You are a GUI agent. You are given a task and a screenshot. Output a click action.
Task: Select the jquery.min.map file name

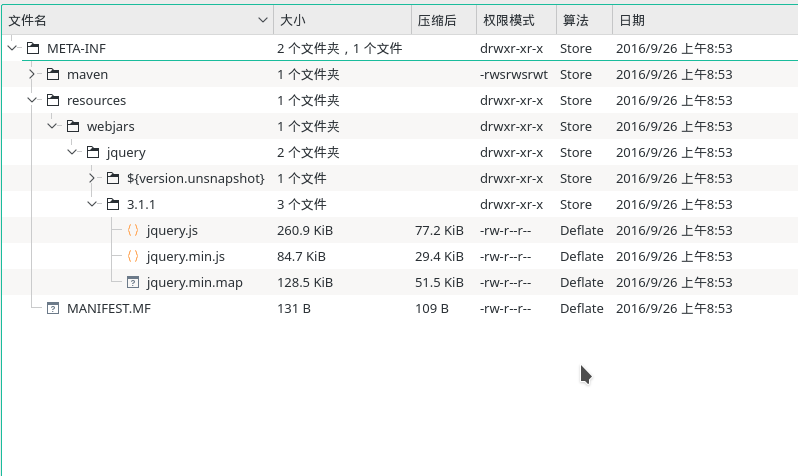click(194, 283)
